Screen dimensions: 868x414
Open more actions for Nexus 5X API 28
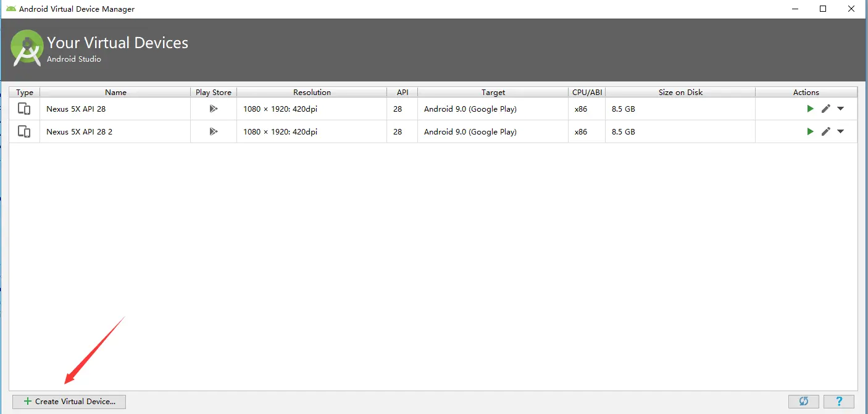(840, 109)
